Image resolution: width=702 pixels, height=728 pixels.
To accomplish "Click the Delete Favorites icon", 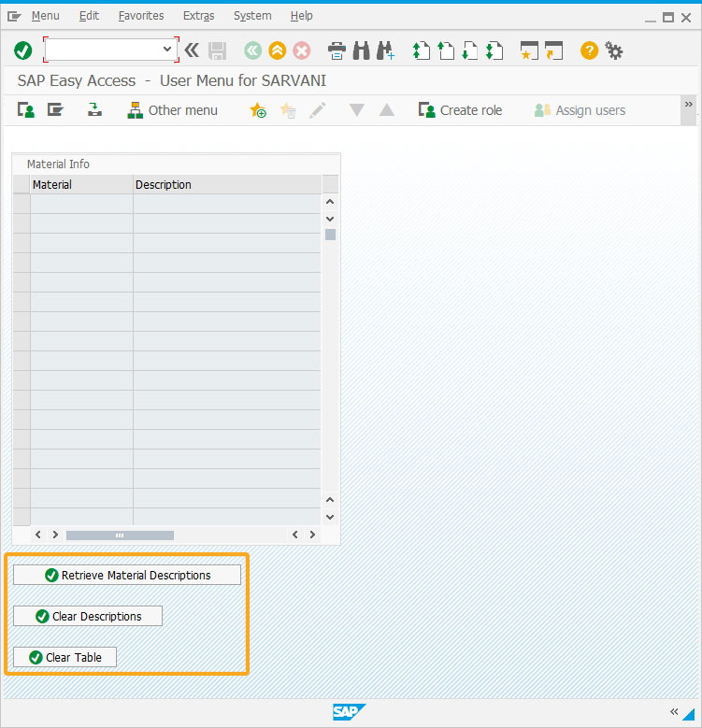I will pyautogui.click(x=288, y=110).
